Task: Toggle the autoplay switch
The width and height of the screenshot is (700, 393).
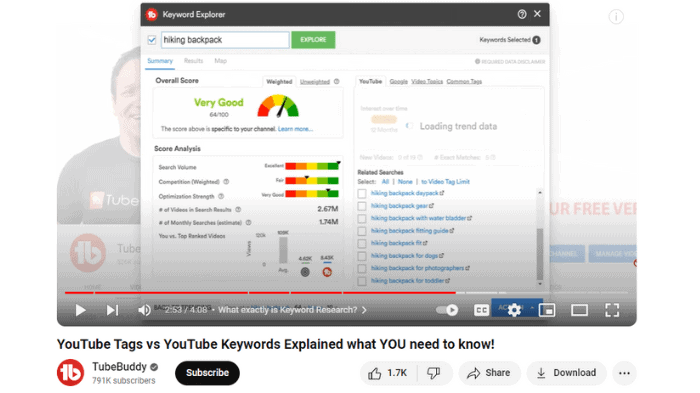Action: pos(447,310)
